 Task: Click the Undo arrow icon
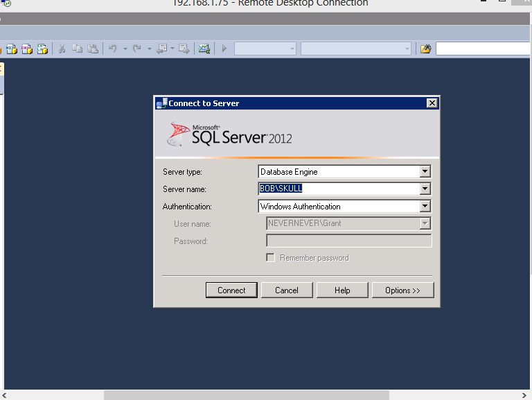coord(113,49)
